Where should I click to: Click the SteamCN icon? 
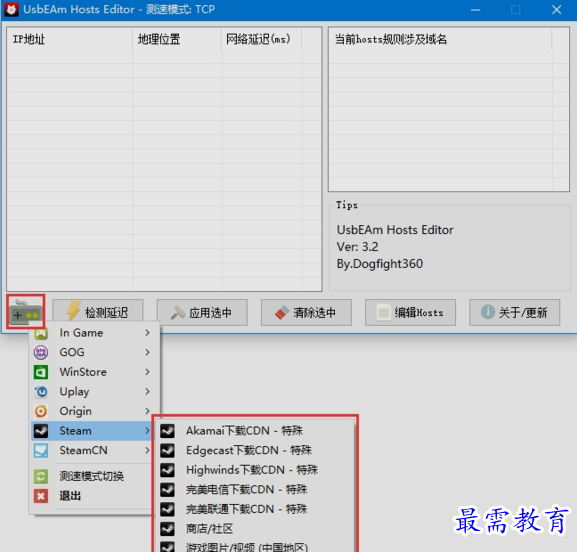(x=41, y=450)
